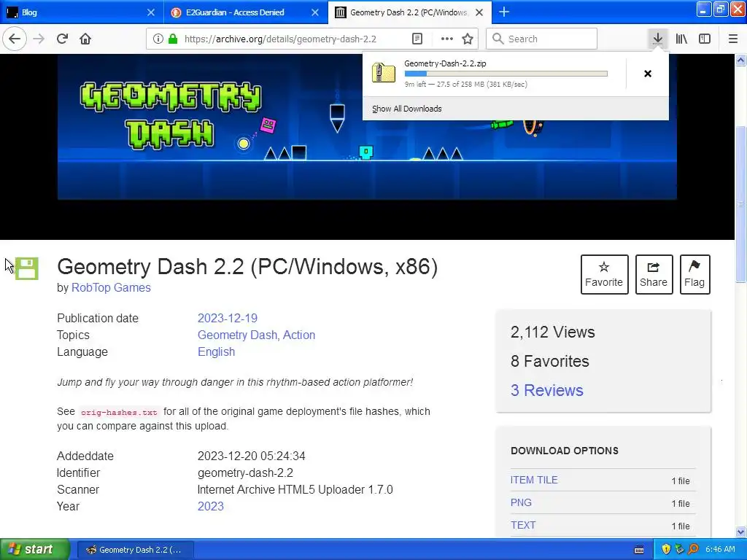Open the 2023-12-19 publication date link

(x=228, y=318)
